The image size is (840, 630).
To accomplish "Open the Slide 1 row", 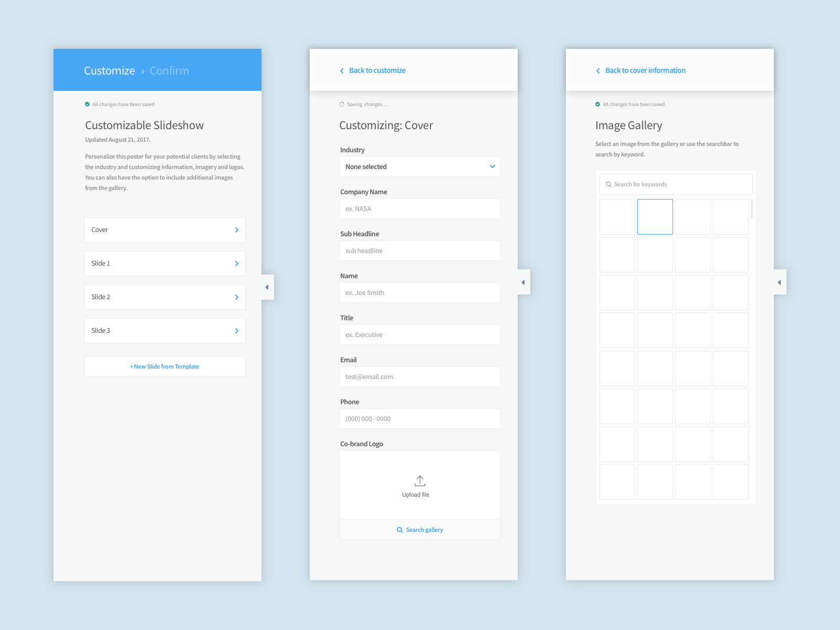I will click(165, 264).
